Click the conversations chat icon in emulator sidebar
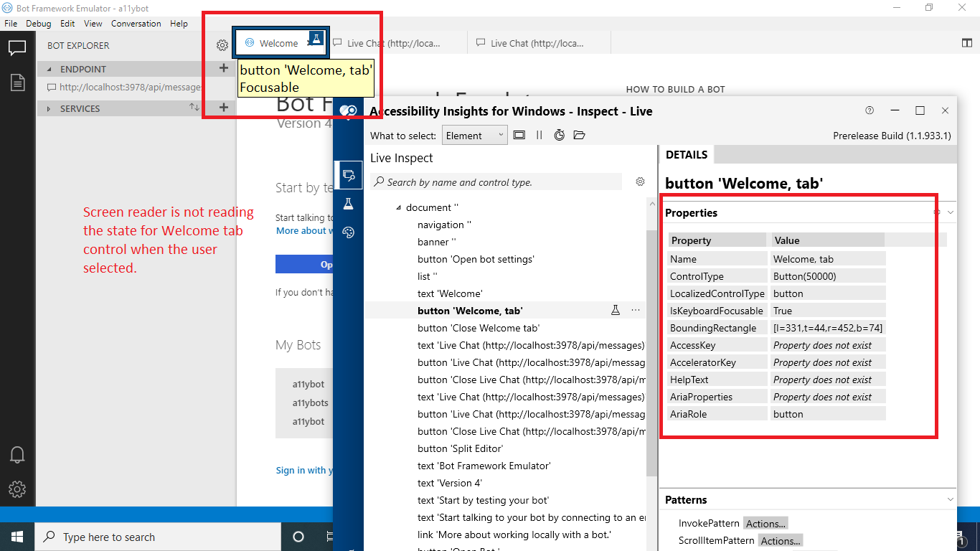This screenshot has width=980, height=551. coord(17,48)
